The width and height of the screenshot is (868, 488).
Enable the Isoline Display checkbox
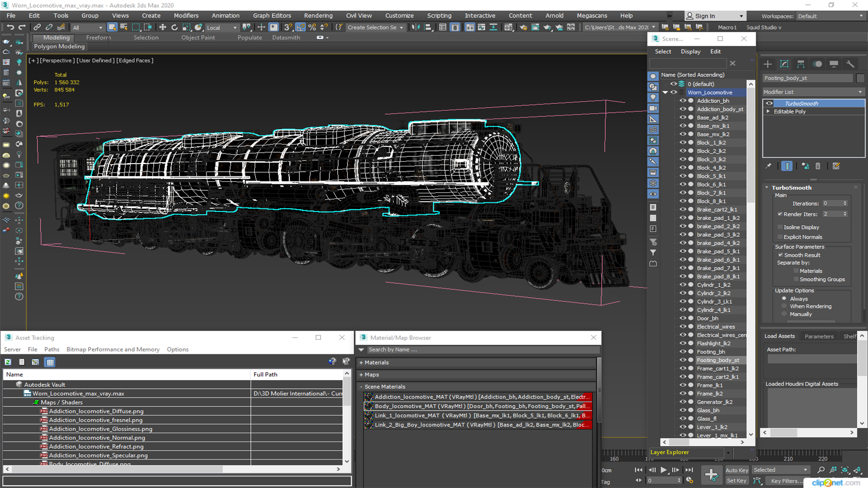coord(780,227)
